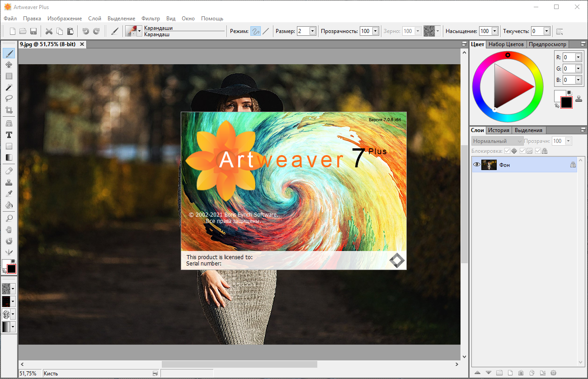Image resolution: width=588 pixels, height=379 pixels.
Task: Click the layer settings gear icon
Action: pyautogui.click(x=553, y=373)
